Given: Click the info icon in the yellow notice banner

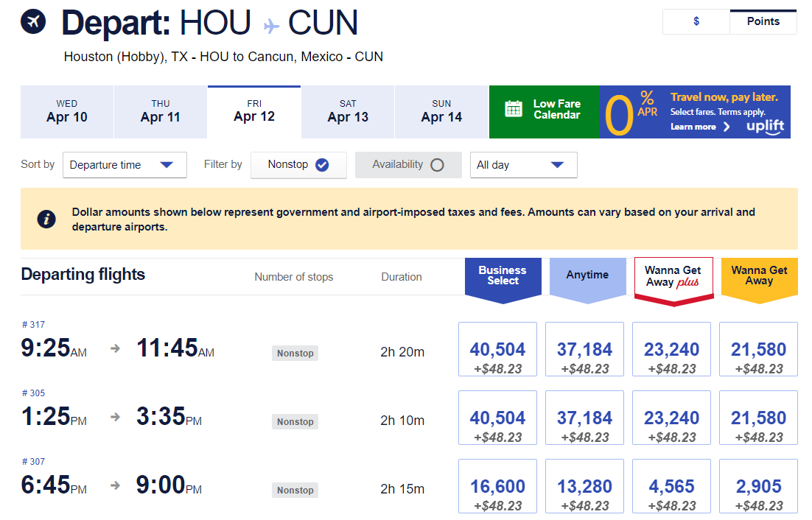Looking at the screenshot, I should pos(46,219).
